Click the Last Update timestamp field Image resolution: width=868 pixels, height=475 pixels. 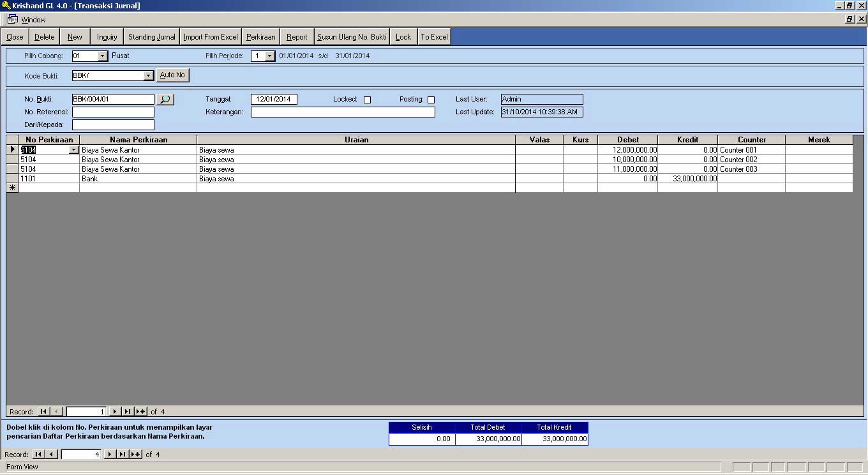[x=542, y=112]
